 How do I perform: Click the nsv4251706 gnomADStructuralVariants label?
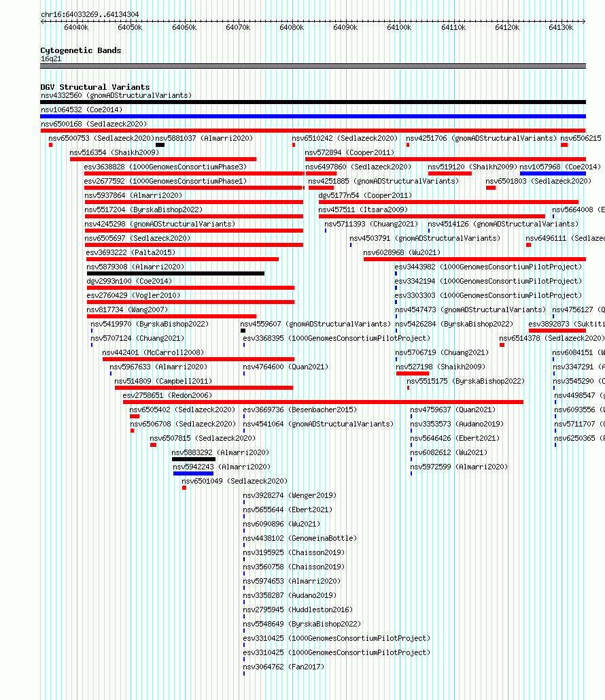point(481,138)
